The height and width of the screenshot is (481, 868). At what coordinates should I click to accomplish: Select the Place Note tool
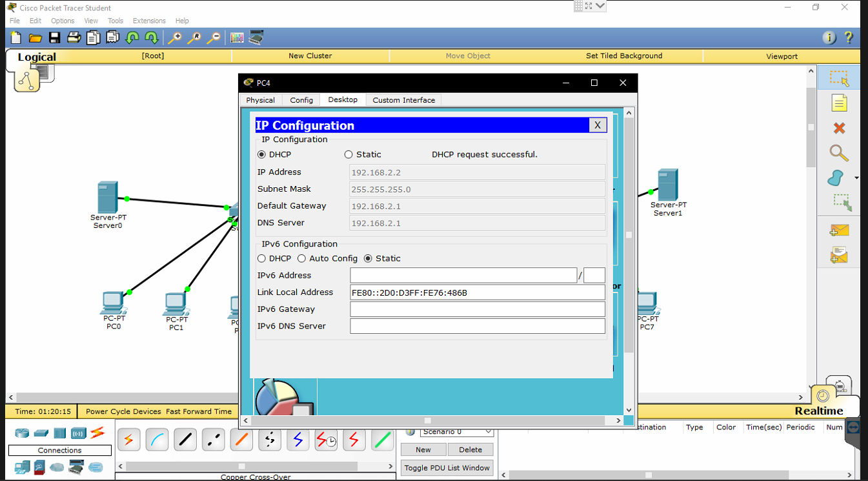(838, 103)
